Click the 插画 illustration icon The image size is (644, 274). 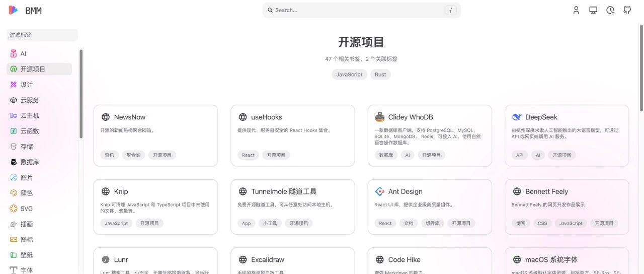click(14, 224)
